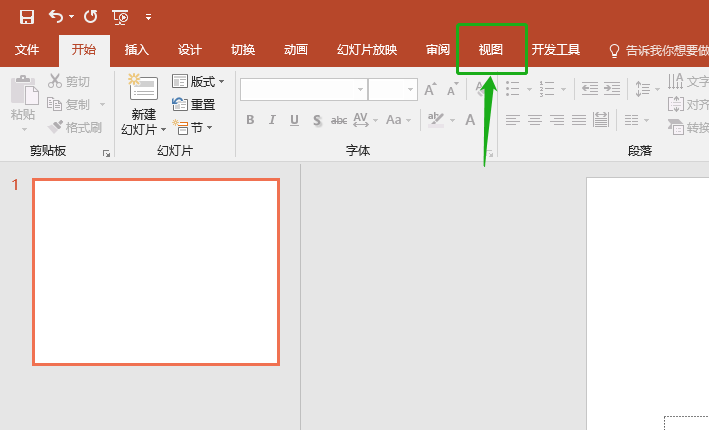Click the 粘贴 paste icon
The width and height of the screenshot is (709, 430).
[x=24, y=90]
